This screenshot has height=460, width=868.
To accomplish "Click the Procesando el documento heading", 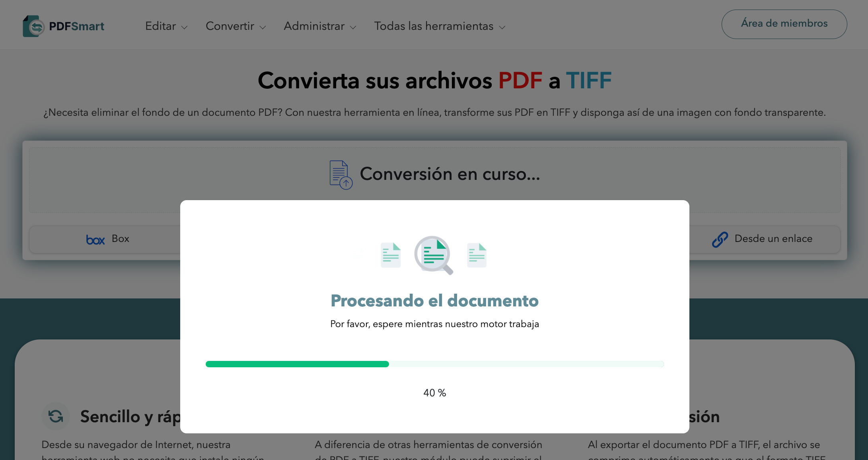I will 434,301.
